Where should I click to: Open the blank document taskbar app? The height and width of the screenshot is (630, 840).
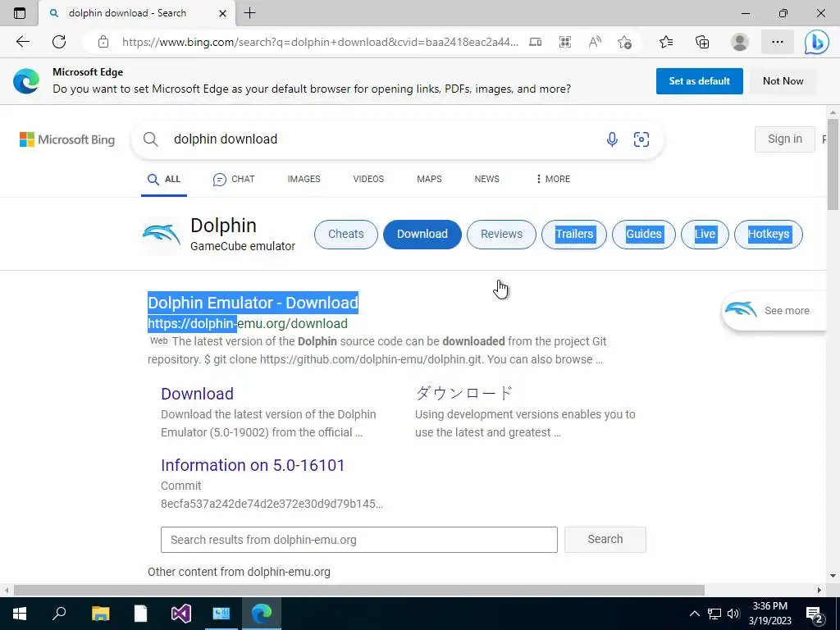coord(140,613)
